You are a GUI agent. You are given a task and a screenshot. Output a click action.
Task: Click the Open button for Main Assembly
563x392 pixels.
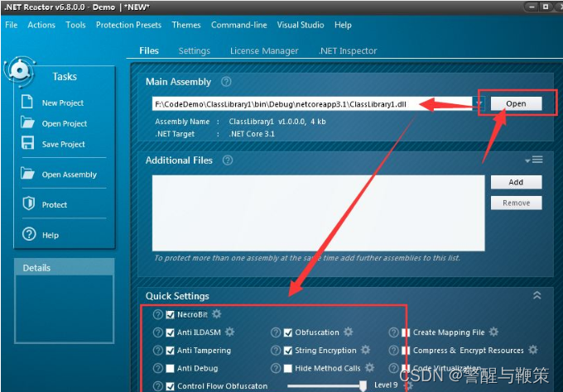[x=516, y=103]
